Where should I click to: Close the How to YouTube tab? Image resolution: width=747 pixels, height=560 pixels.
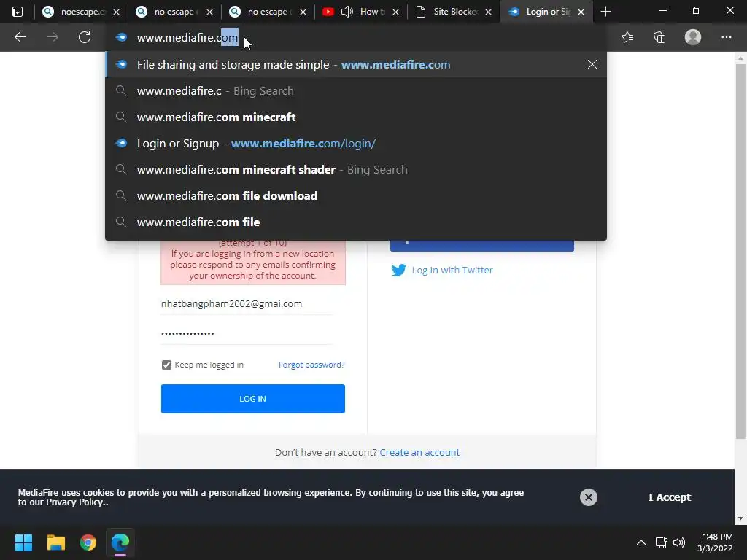(395, 12)
